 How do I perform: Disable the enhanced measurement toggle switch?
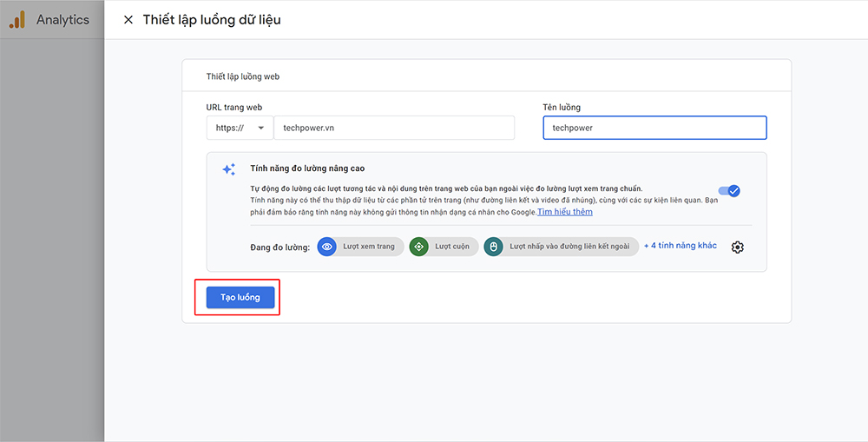tap(729, 191)
